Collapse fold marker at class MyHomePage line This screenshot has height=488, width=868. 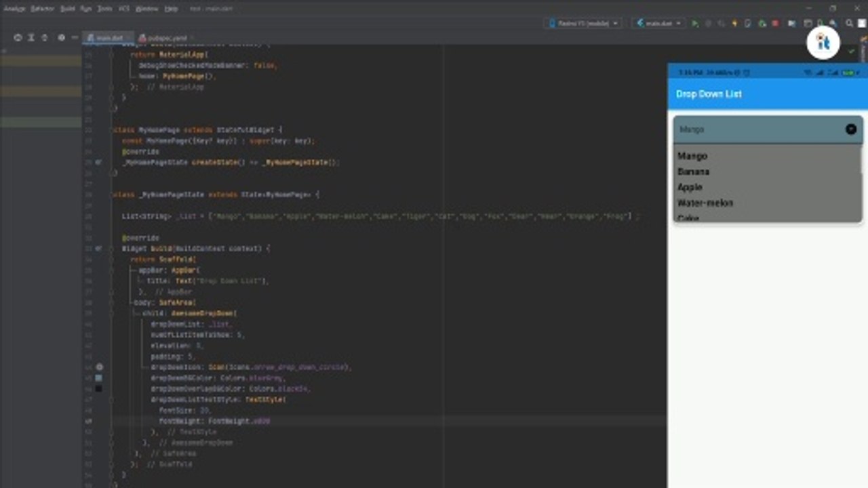pyautogui.click(x=113, y=129)
